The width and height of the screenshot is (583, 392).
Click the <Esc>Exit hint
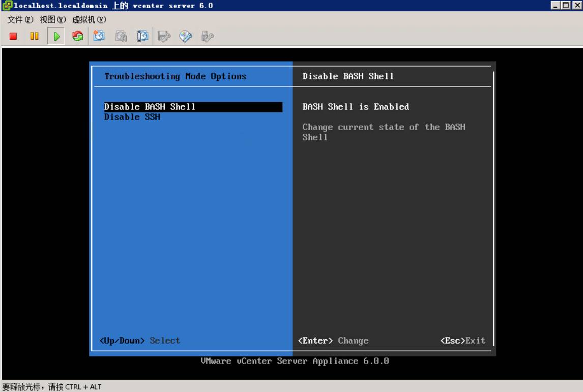(x=463, y=341)
